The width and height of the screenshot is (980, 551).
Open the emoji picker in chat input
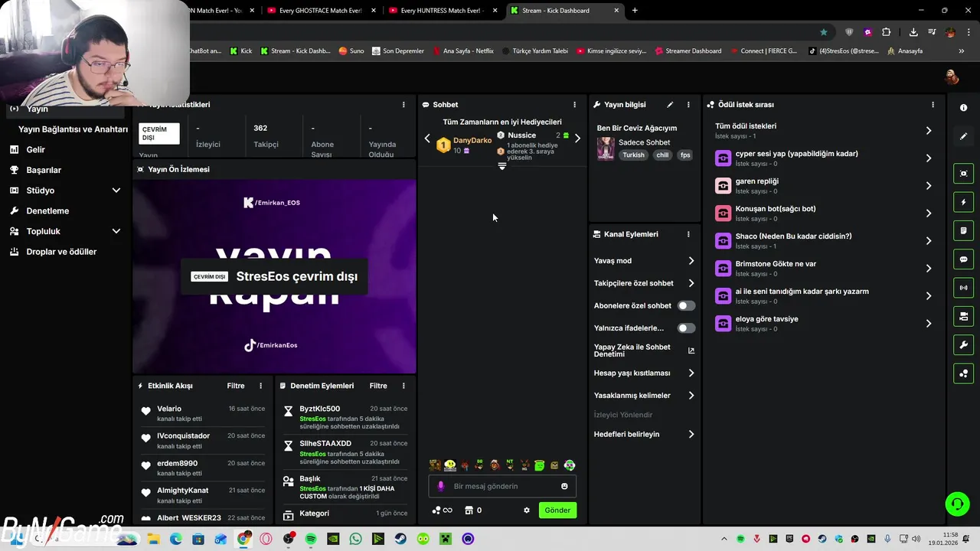(564, 486)
